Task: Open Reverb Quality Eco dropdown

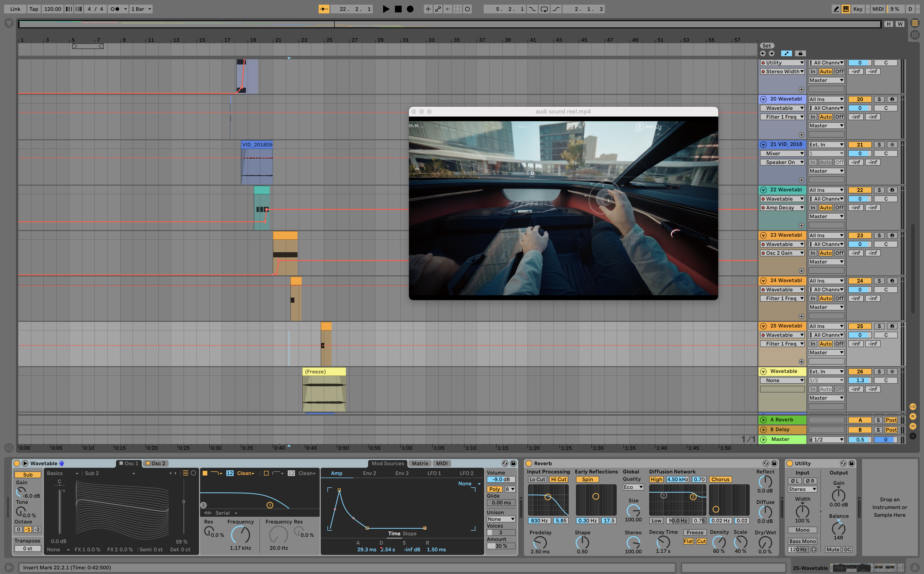Action: (x=633, y=487)
